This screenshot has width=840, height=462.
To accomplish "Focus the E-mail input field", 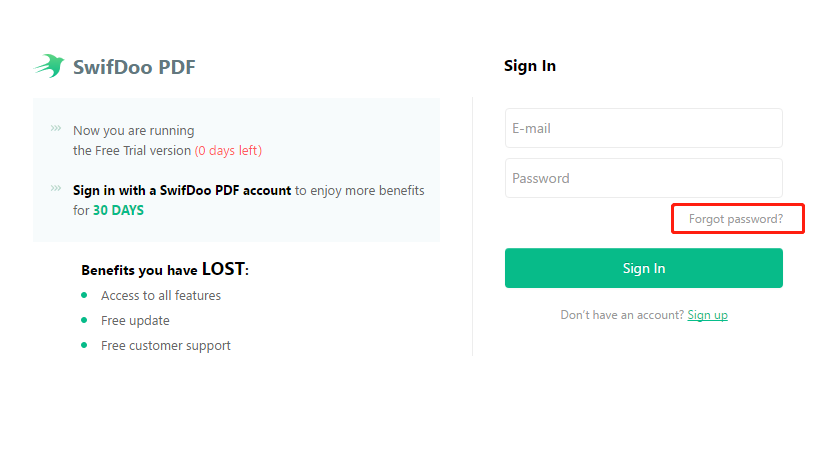I will [x=643, y=128].
